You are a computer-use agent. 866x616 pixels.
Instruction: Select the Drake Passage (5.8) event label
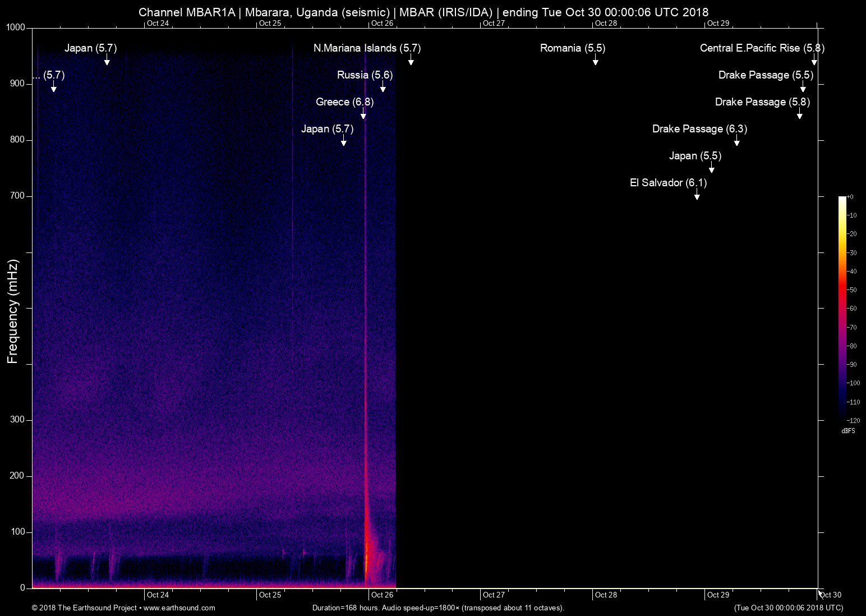762,102
